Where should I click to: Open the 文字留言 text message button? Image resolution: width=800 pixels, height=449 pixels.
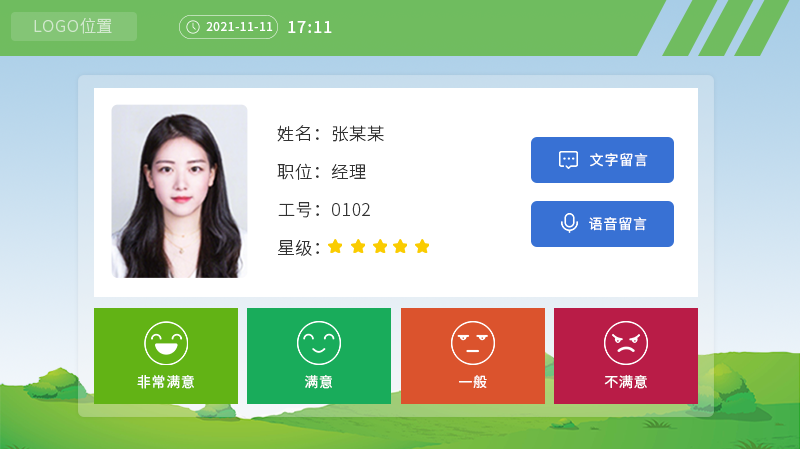tap(602, 160)
